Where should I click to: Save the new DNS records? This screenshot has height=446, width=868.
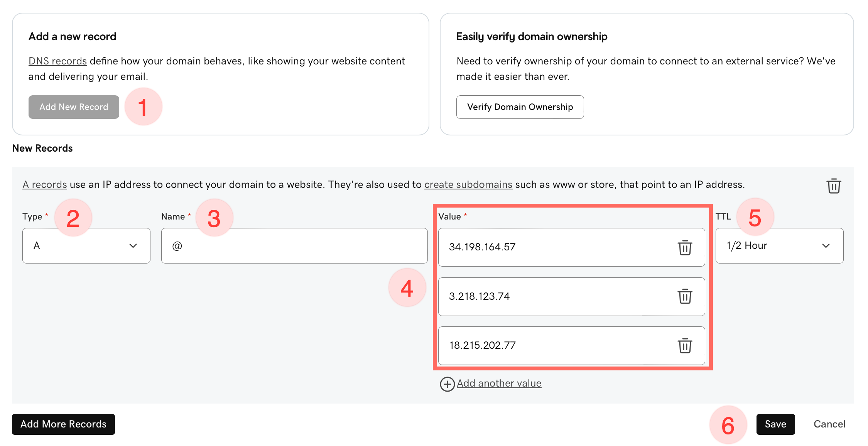point(775,424)
